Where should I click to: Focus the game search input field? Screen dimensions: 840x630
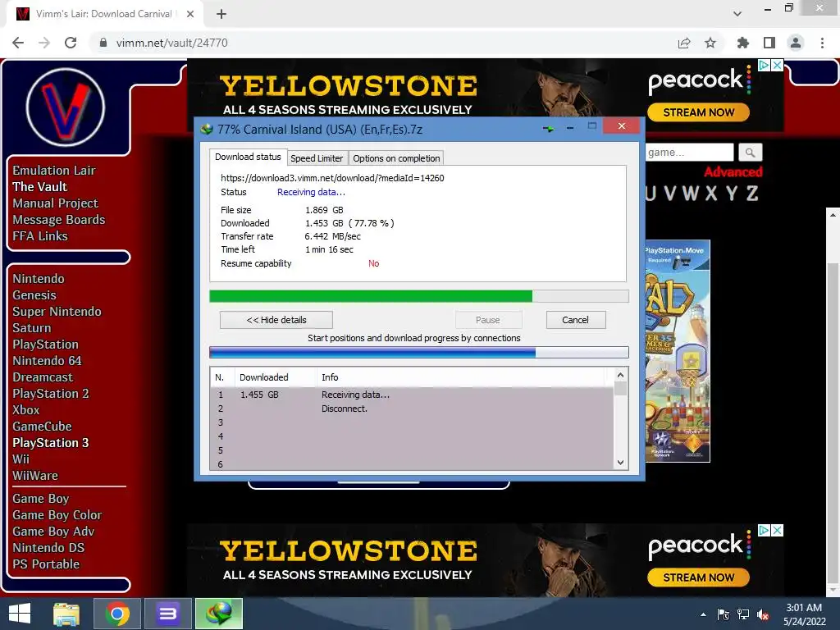click(689, 153)
